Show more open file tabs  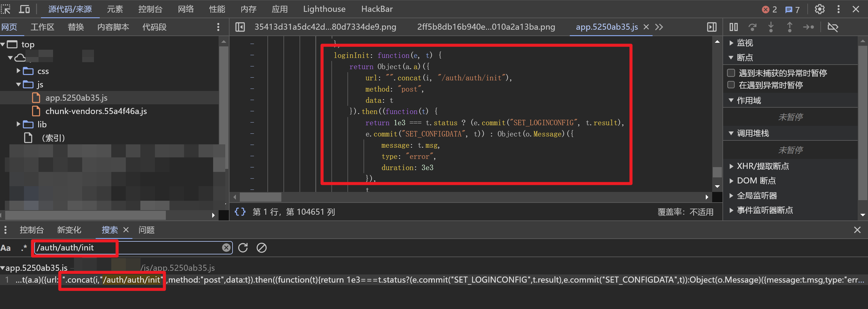659,27
